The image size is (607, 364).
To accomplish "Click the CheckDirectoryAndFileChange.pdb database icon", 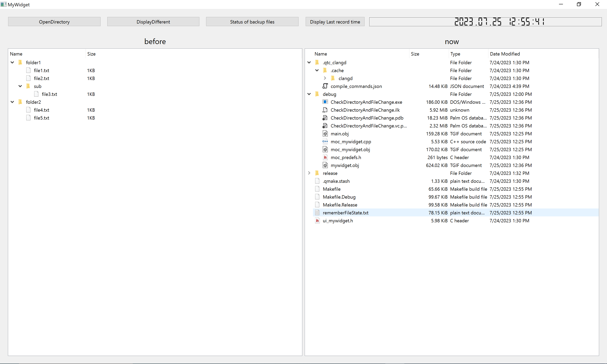I will click(325, 118).
